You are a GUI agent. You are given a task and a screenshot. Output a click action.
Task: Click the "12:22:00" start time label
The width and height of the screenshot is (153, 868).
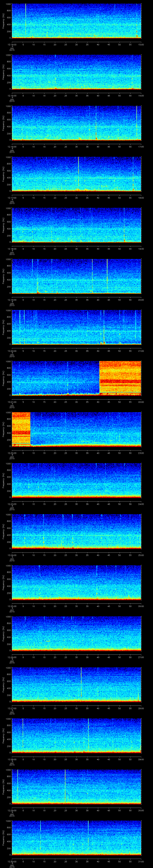[12, 453]
